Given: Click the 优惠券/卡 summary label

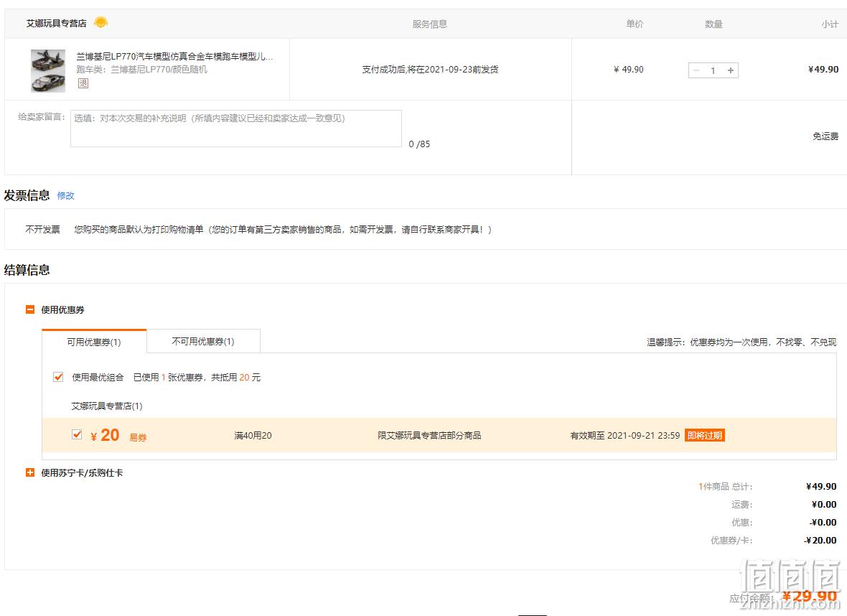Looking at the screenshot, I should point(731,541).
